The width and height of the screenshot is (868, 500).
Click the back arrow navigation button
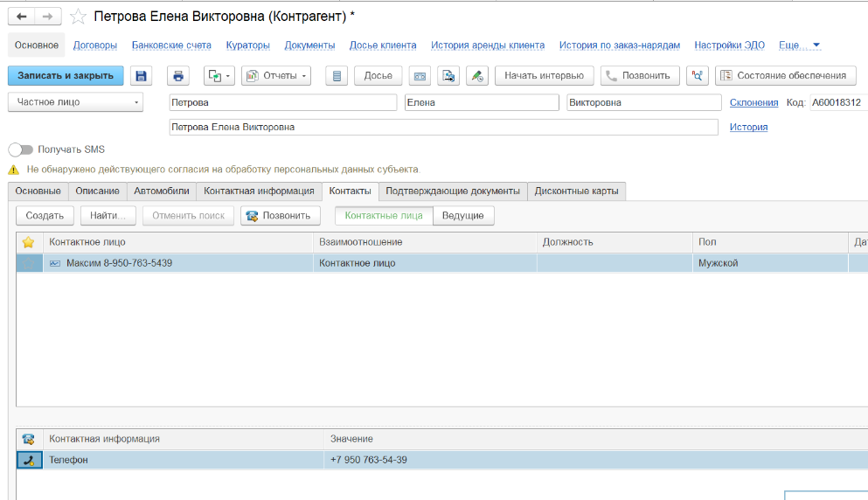22,17
